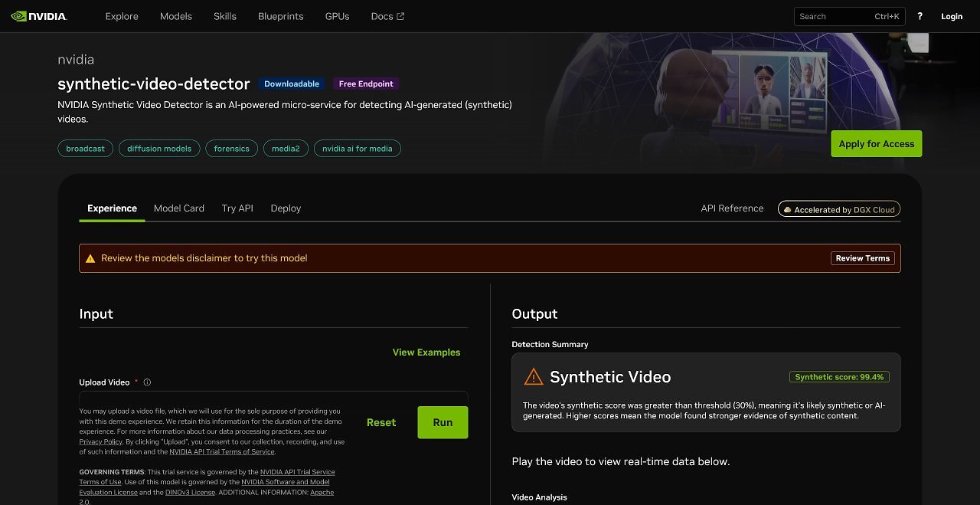This screenshot has width=980, height=505.
Task: Click the NVIDIA logo
Action: coord(39,16)
